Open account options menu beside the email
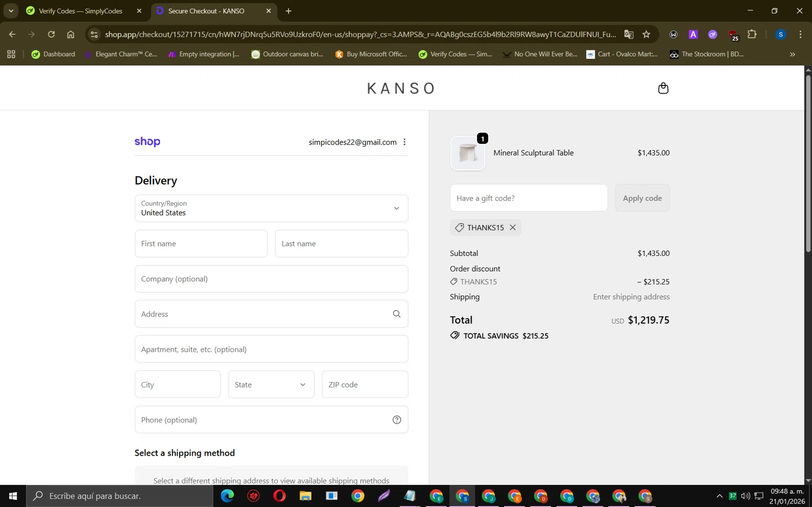 coord(404,142)
